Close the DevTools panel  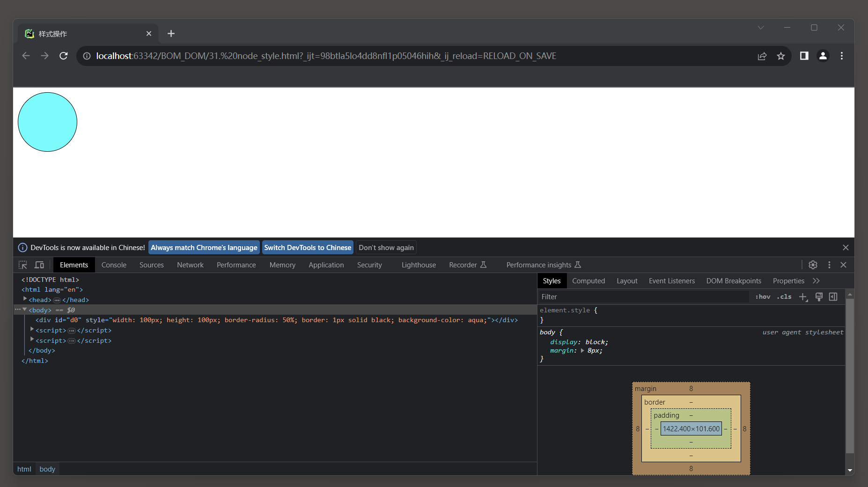(844, 265)
